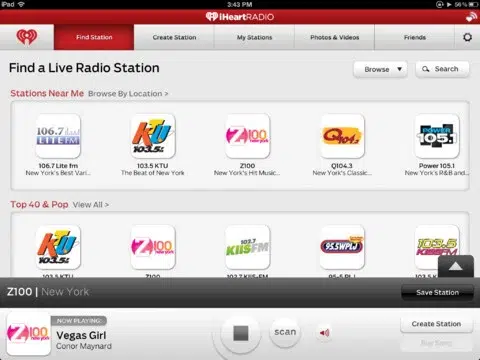Viewport: 480px width, 360px height.
Task: Click View All for Top 40 & Pop
Action: tap(91, 205)
